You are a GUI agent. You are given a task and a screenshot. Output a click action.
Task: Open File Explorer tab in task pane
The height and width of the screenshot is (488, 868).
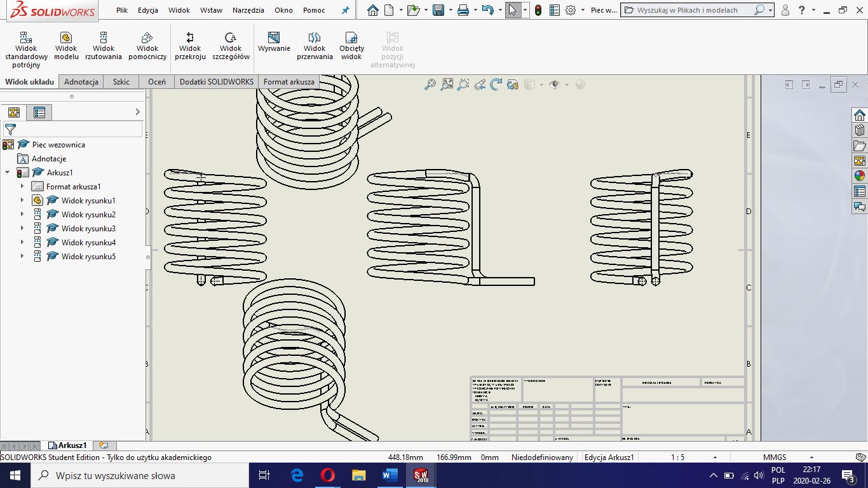click(x=860, y=146)
